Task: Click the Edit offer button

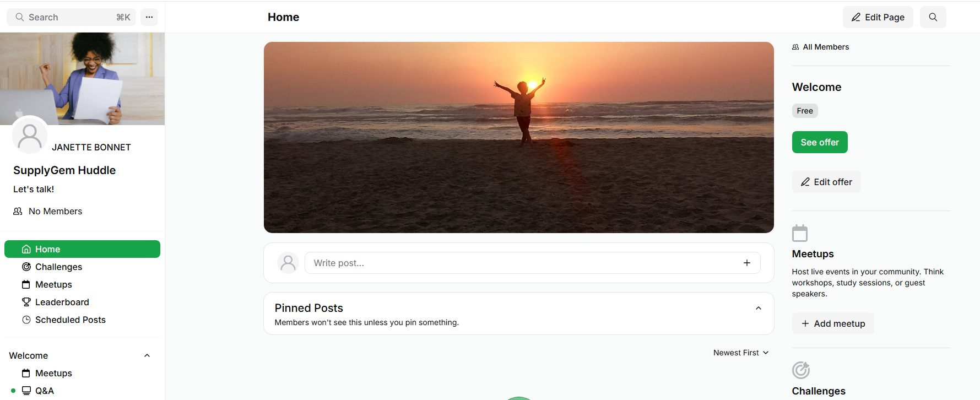Action: pos(826,182)
